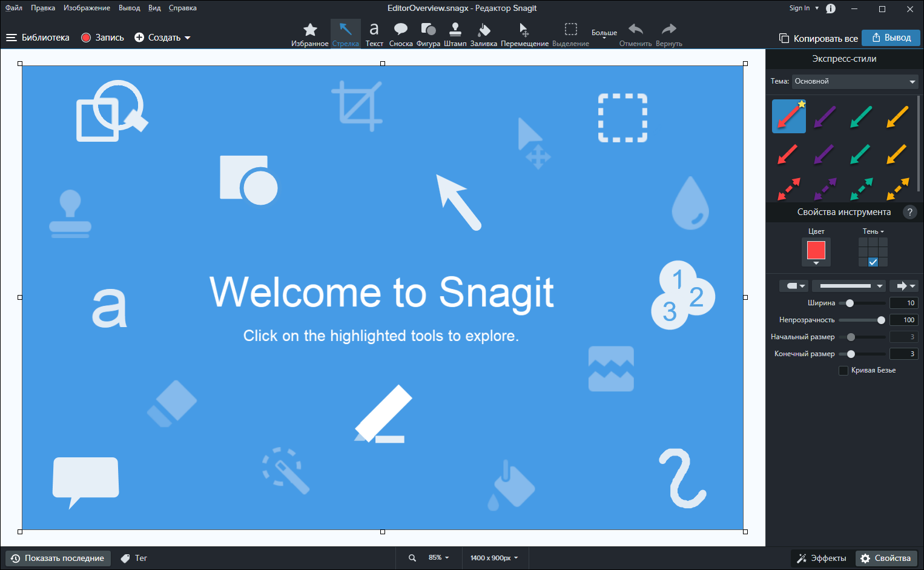The image size is (924, 570).
Task: Enable the Кривая Безье checkbox
Action: click(843, 371)
